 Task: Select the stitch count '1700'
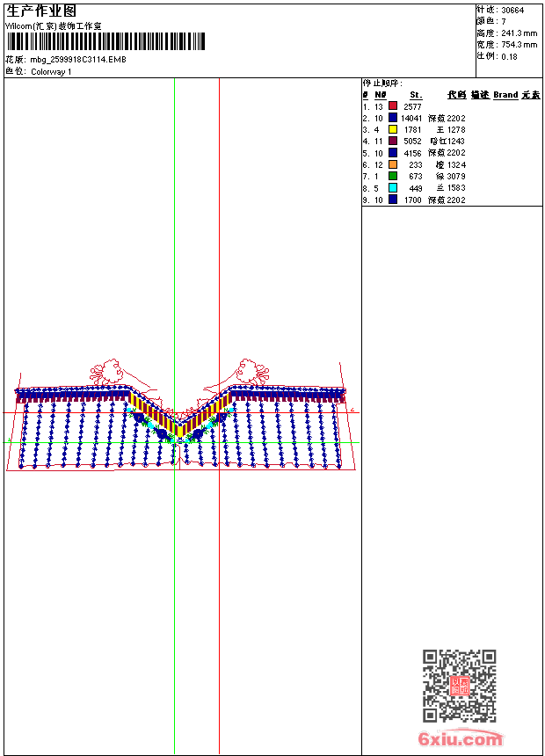pos(413,200)
